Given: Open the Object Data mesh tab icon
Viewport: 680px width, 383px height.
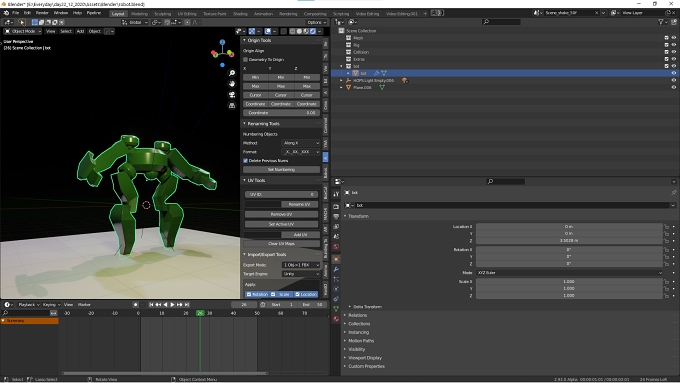Looking at the screenshot, I should 336,309.
